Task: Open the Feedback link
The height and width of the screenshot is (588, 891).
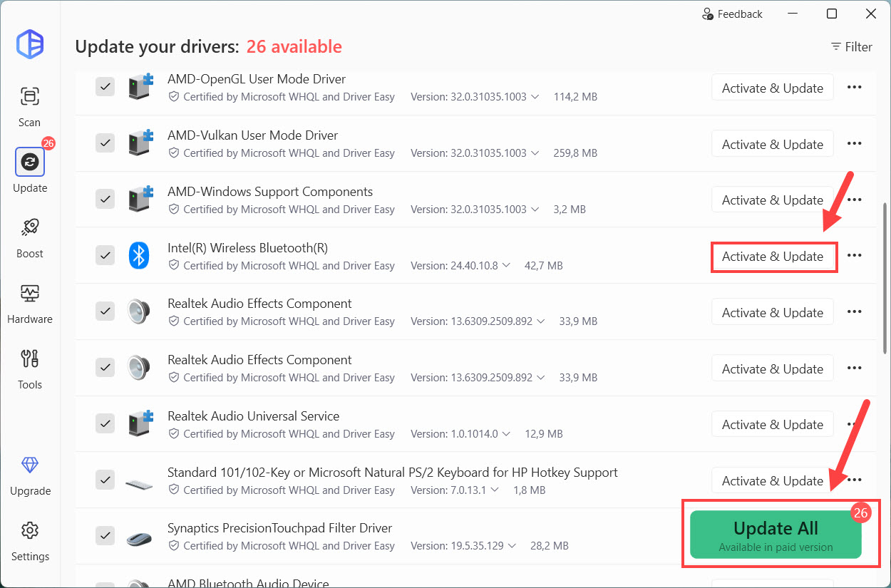Action: click(x=732, y=14)
